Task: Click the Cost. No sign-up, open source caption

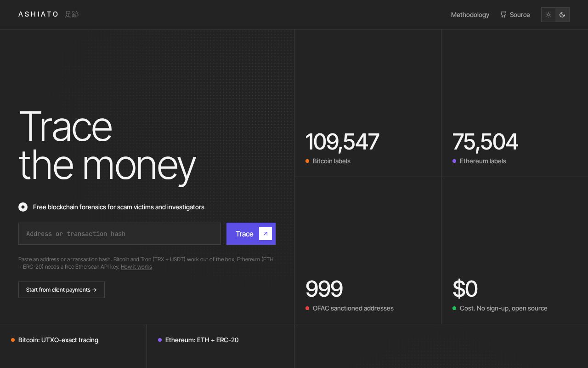Action: coord(503,308)
